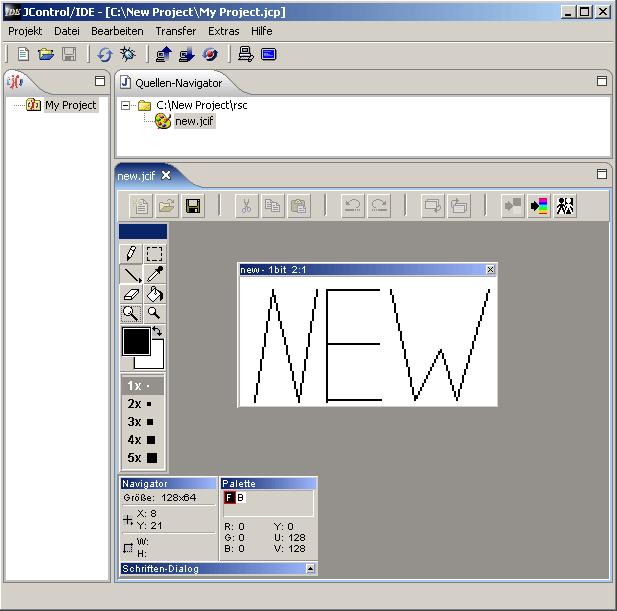Choose the Paint Bucket fill tool

tap(154, 294)
